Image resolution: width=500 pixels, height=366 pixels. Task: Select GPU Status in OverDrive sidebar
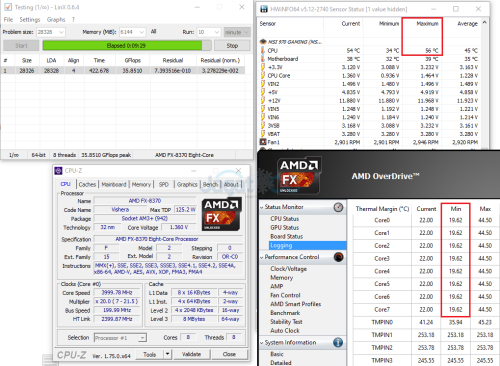[285, 228]
